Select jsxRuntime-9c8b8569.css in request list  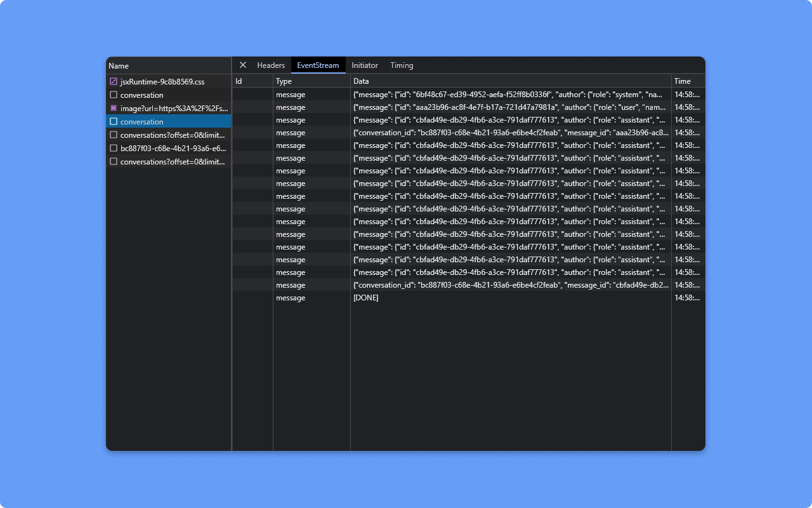coord(162,82)
